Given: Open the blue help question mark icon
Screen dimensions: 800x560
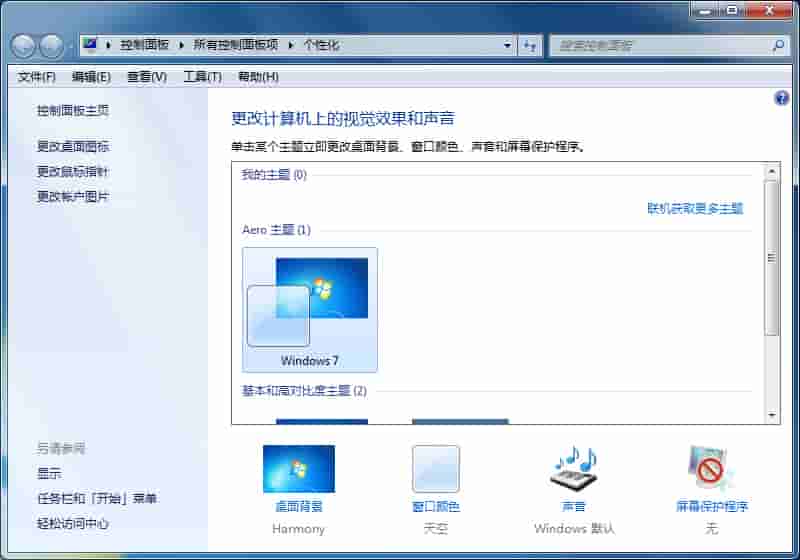Looking at the screenshot, I should pos(781,98).
